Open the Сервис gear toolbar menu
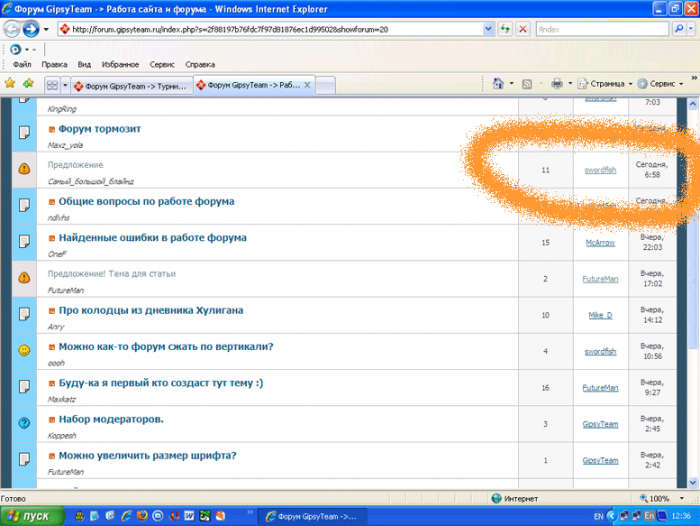 pyautogui.click(x=660, y=83)
